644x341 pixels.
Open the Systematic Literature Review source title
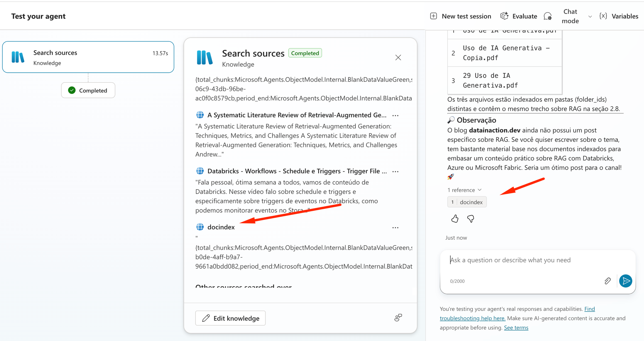(297, 115)
